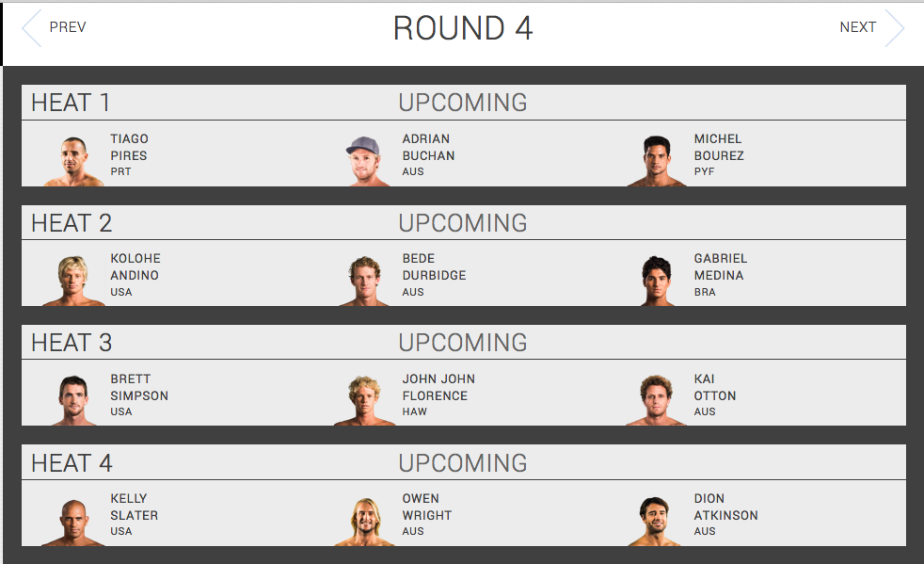Select Gabriel Medina's headshot
924x564 pixels.
tap(657, 281)
